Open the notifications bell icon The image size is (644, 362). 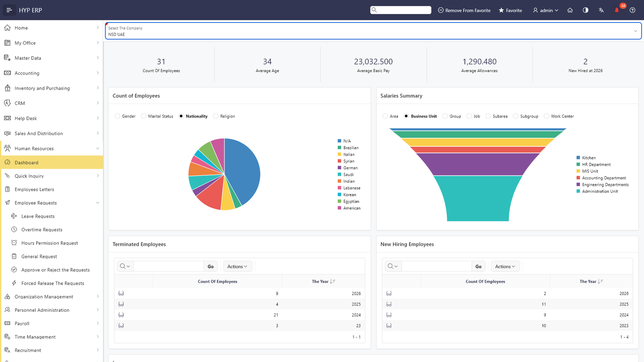617,10
